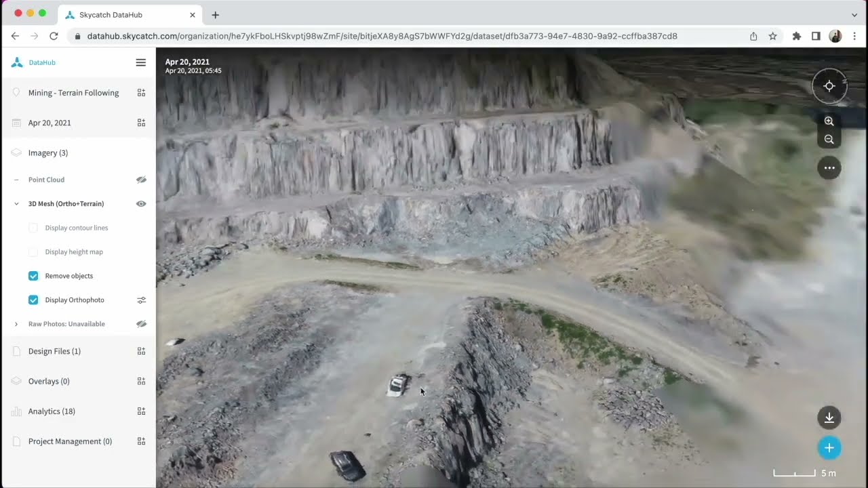This screenshot has height=488, width=868.
Task: Enable Display height map checkbox
Action: click(33, 251)
